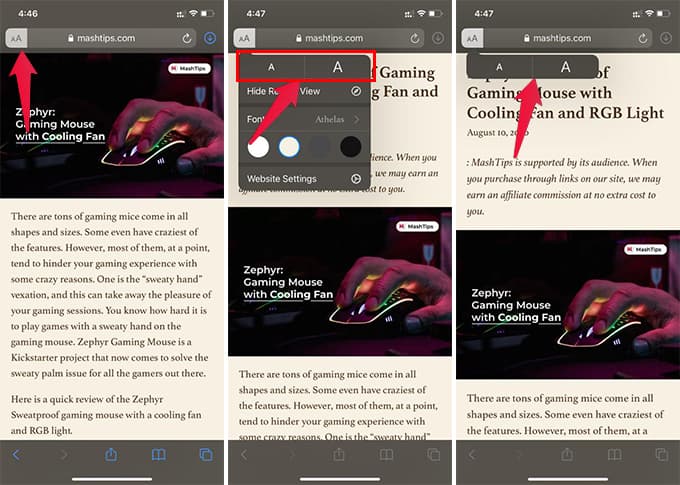Select the dark grey reader background colour
680x485 pixels.
tap(320, 147)
